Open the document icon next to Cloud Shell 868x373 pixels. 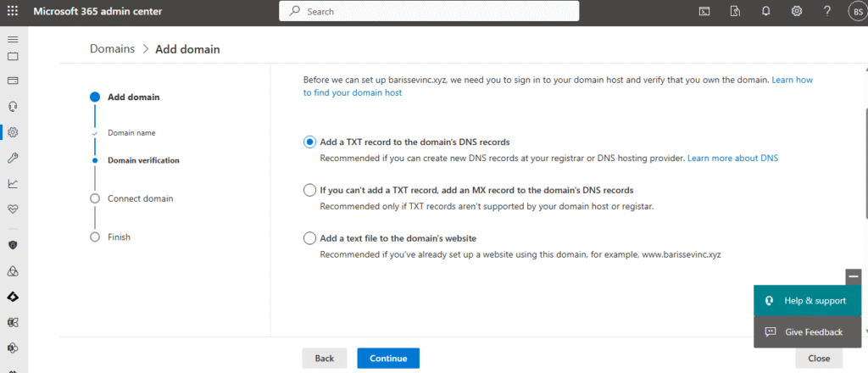[x=735, y=11]
